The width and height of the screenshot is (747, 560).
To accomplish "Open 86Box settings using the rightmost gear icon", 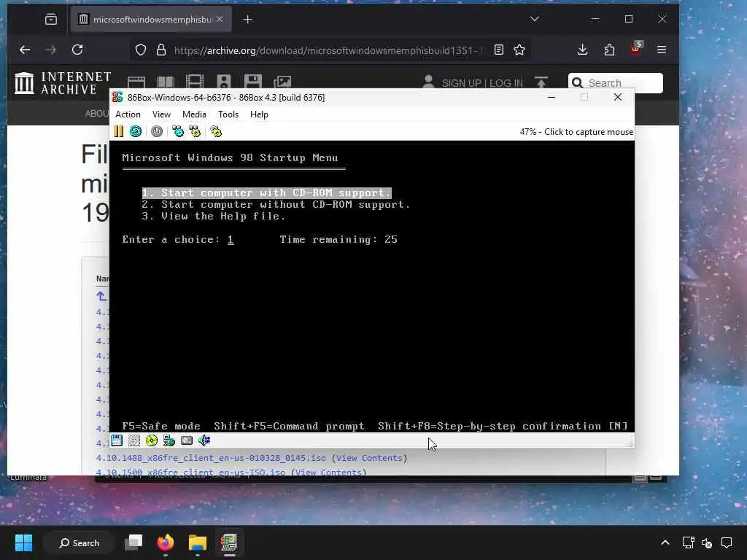I will pos(216,131).
